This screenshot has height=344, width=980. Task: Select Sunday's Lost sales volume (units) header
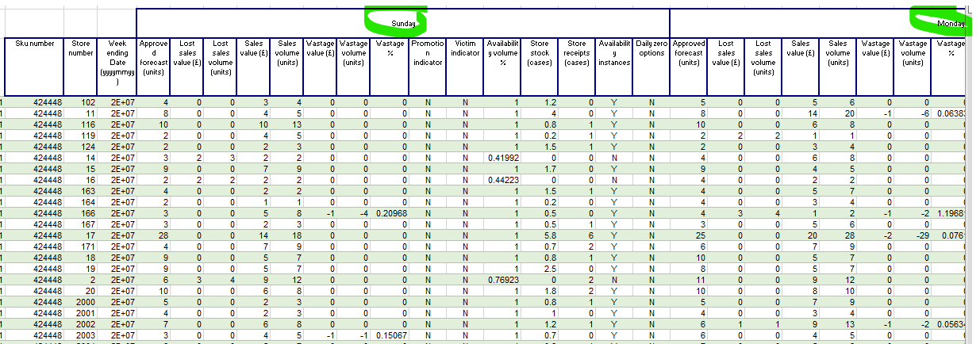[221, 67]
